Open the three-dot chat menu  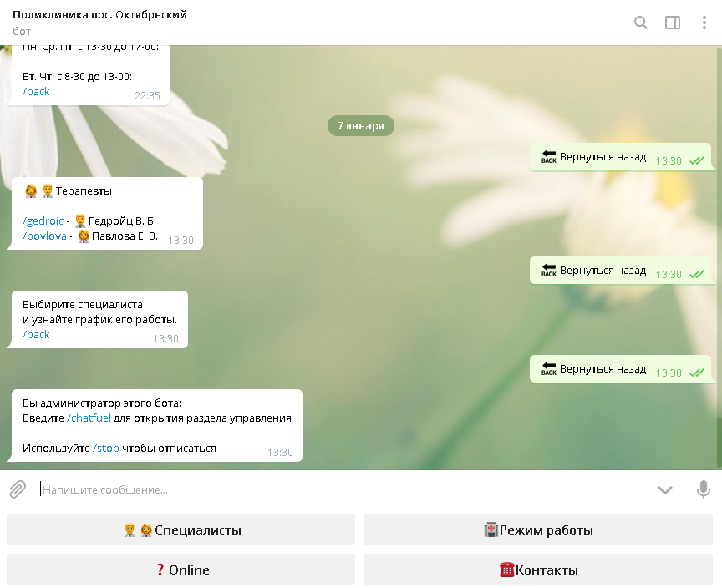(x=704, y=23)
